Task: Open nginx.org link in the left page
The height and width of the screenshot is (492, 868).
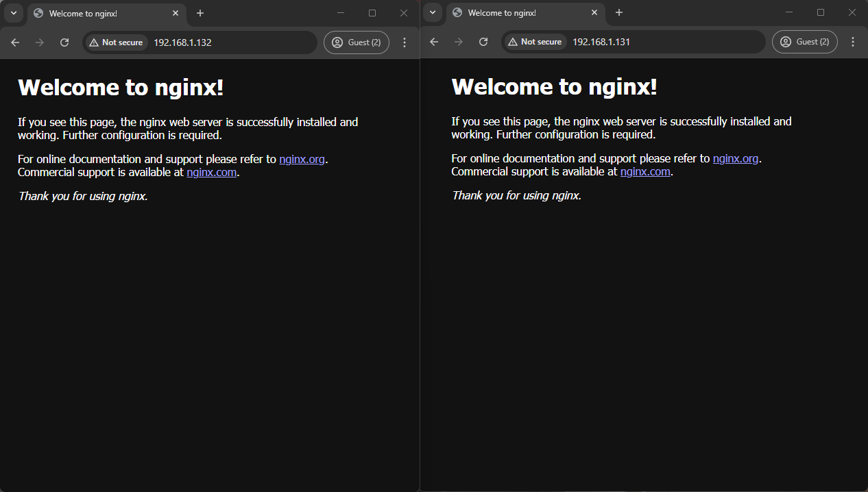Action: (302, 159)
